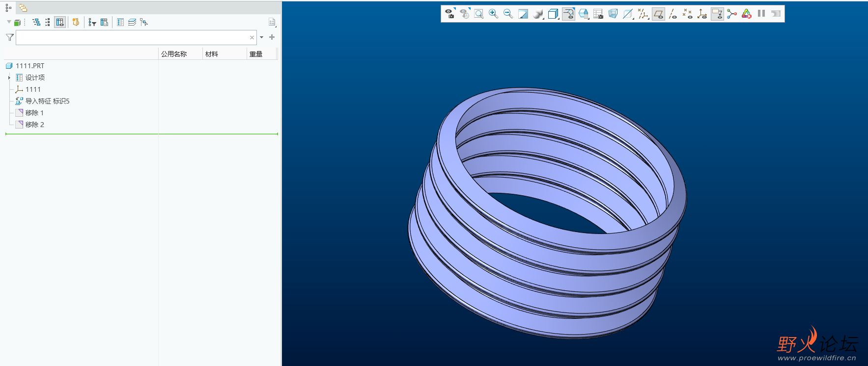The width and height of the screenshot is (868, 366).
Task: Click the pause simulation icon
Action: click(x=761, y=14)
